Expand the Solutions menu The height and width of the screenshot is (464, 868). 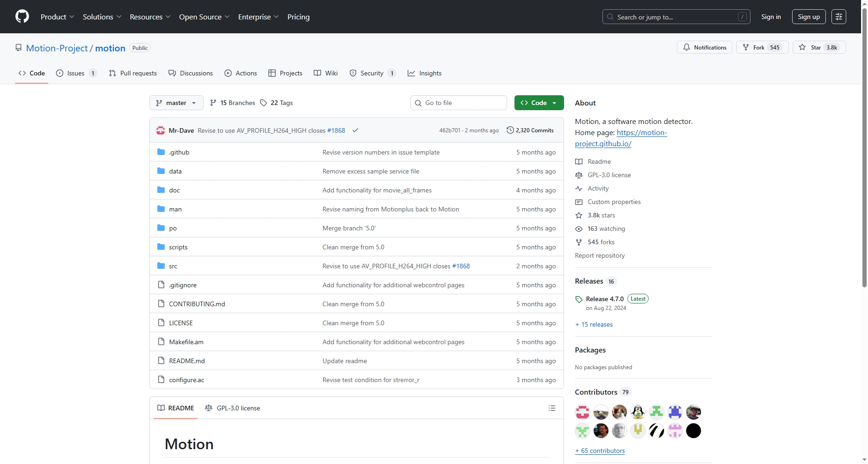tap(102, 17)
